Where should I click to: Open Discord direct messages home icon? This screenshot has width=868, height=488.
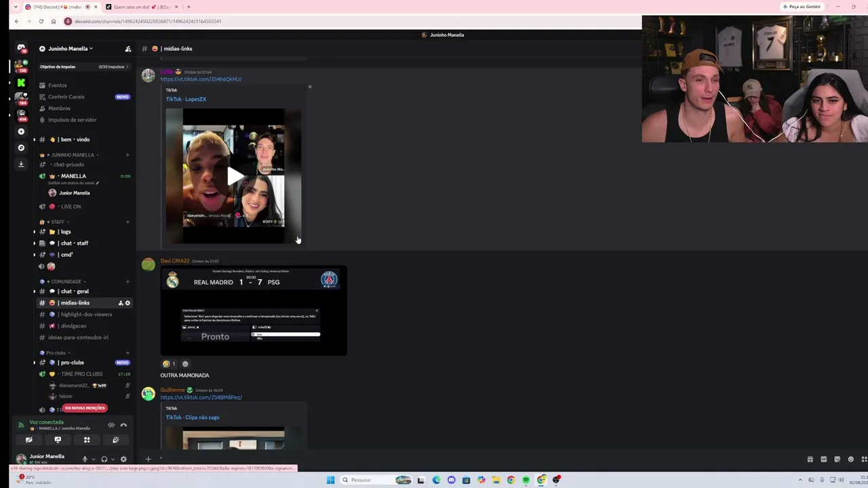[x=21, y=48]
